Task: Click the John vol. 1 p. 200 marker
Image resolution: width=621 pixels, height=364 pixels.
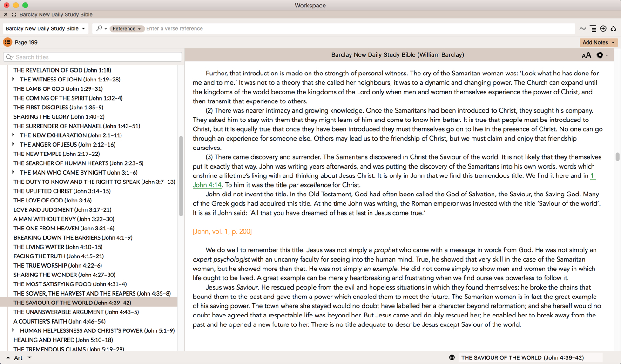Action: (222, 231)
